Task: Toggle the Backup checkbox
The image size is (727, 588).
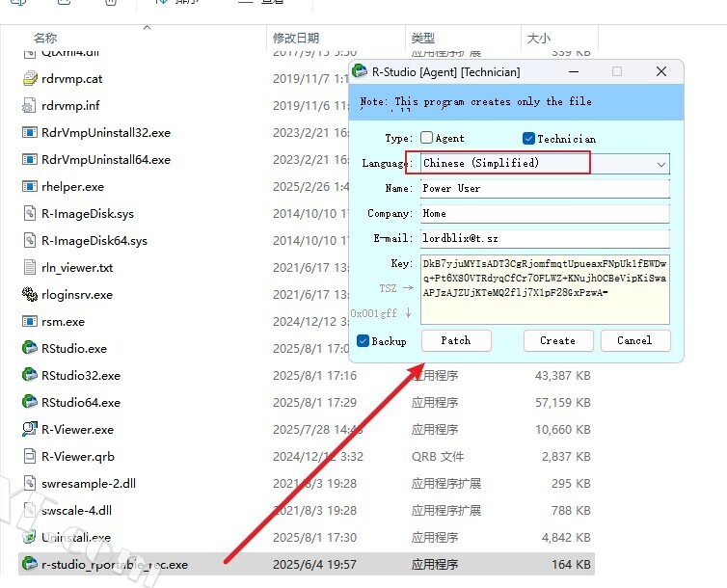Action: click(x=363, y=341)
